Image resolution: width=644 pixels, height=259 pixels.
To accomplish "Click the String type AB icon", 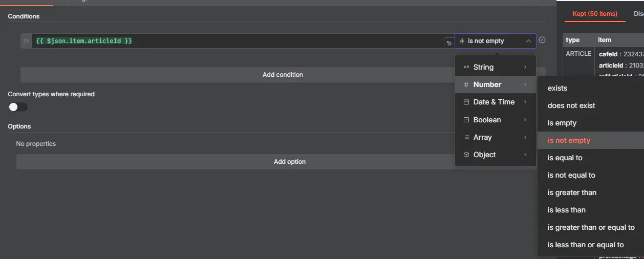I will click(466, 67).
